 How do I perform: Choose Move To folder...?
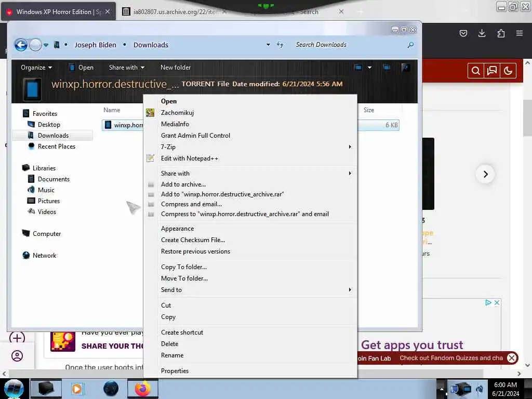point(250,278)
